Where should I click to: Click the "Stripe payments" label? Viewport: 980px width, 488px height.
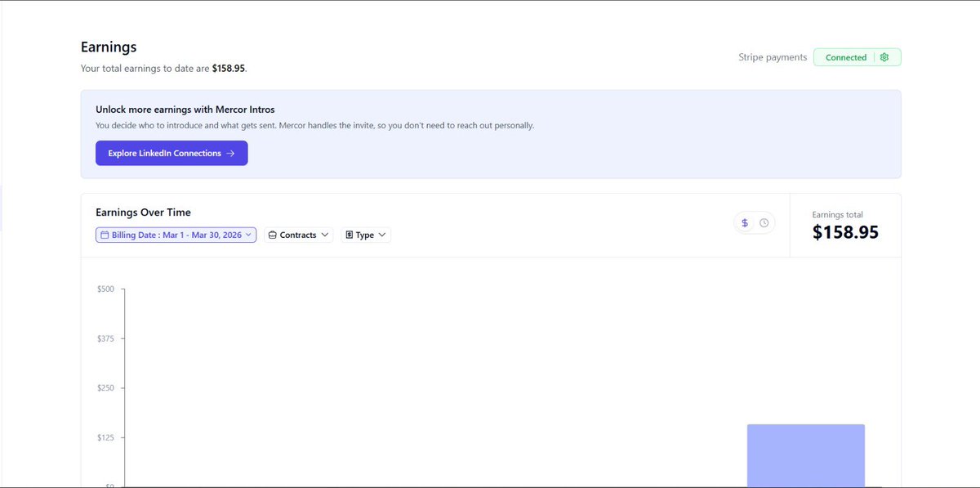pos(773,57)
